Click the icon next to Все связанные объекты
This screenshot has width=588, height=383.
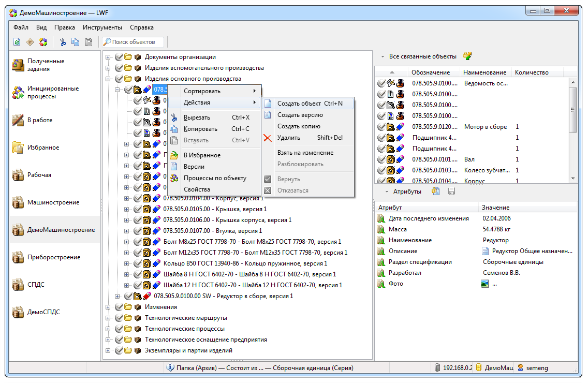point(467,56)
